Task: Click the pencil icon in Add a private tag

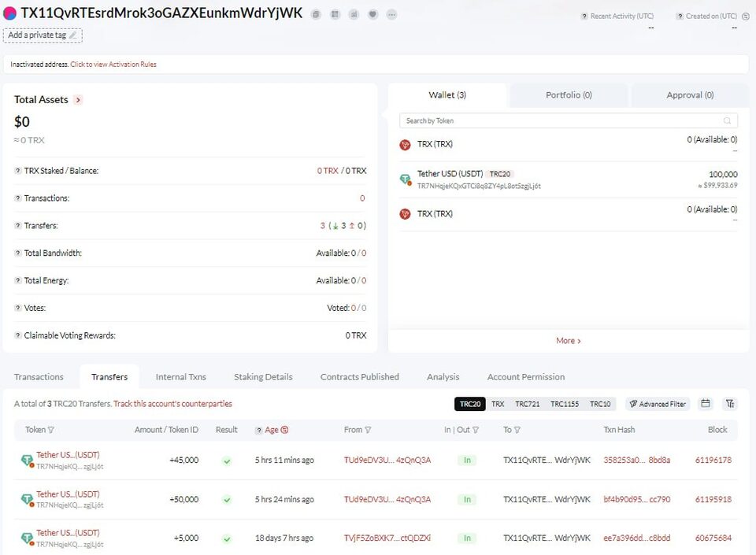Action: [73, 35]
